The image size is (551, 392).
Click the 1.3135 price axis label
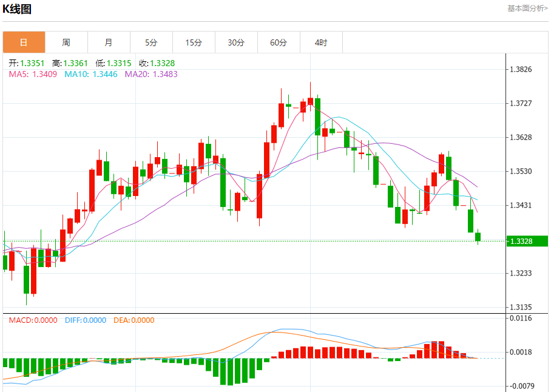coord(521,307)
